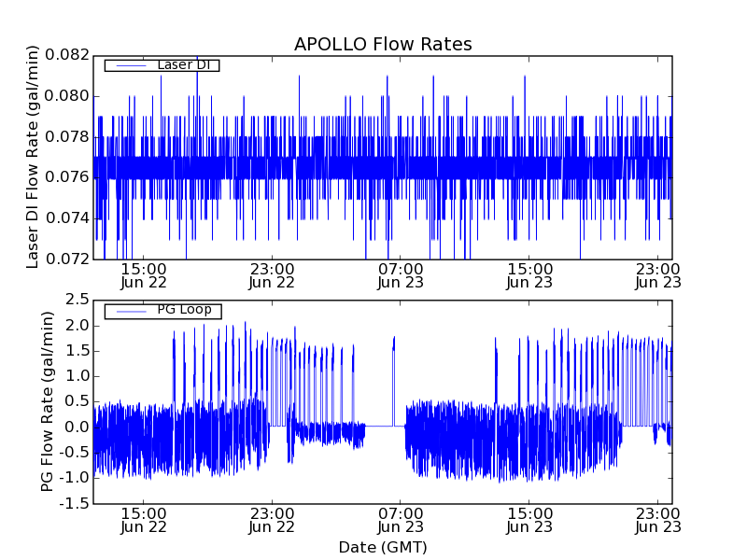The height and width of the screenshot is (560, 747).
Task: Select the "PG Loop" legend label
Action: [x=184, y=310]
